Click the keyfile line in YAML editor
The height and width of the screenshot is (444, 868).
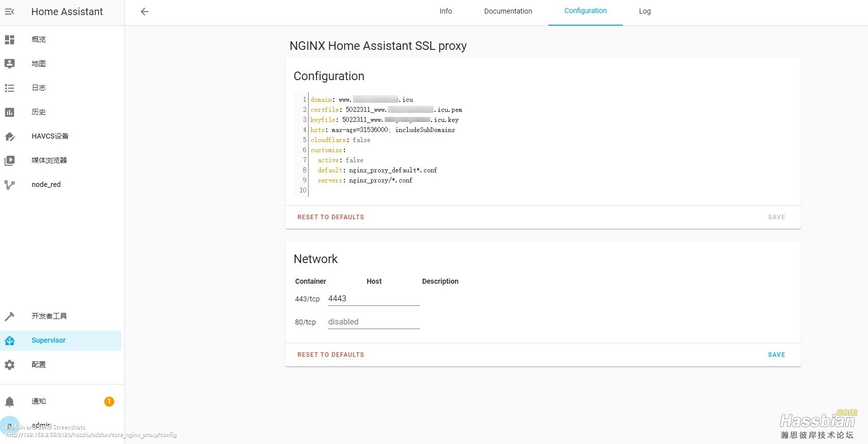[385, 120]
